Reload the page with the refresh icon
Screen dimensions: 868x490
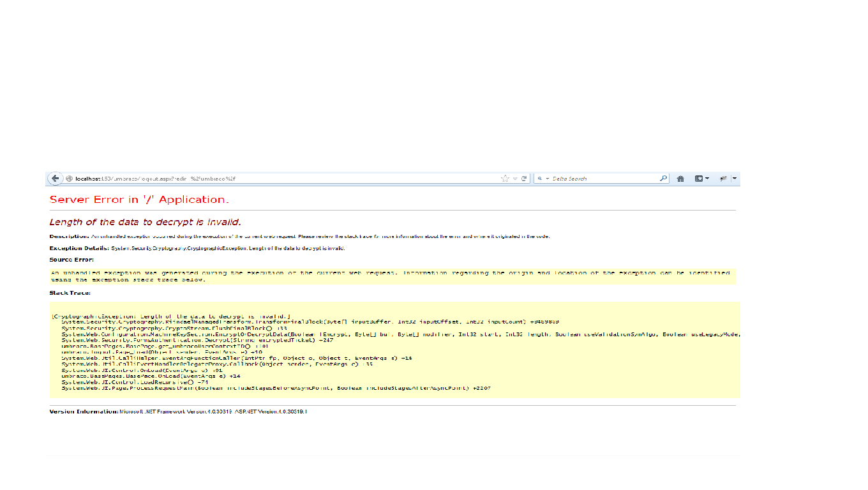coord(524,179)
